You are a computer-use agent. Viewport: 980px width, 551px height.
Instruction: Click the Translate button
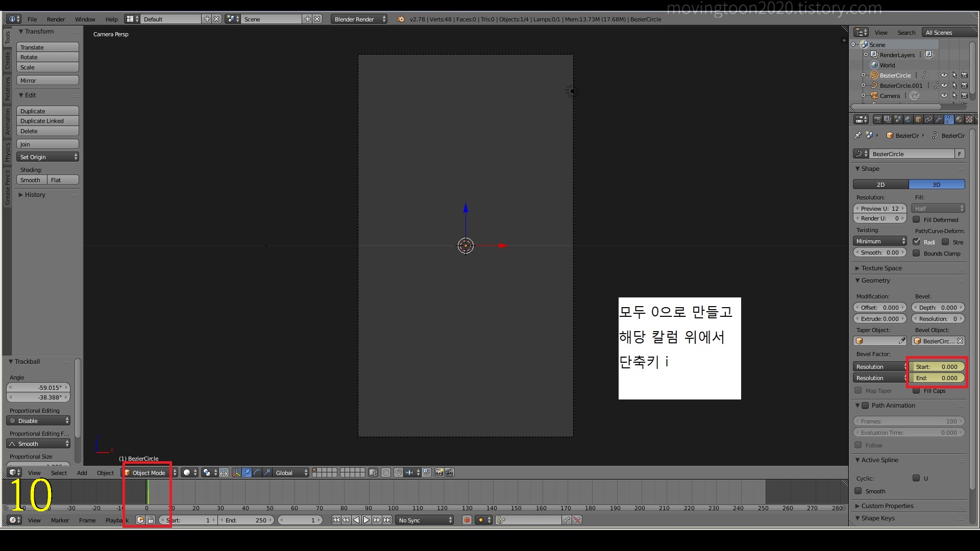pos(47,47)
